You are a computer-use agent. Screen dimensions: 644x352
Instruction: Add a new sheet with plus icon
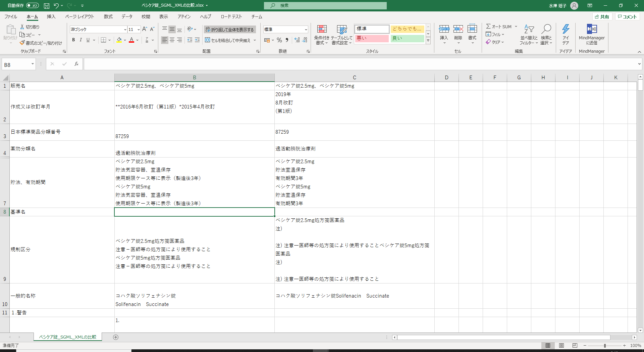click(x=116, y=337)
